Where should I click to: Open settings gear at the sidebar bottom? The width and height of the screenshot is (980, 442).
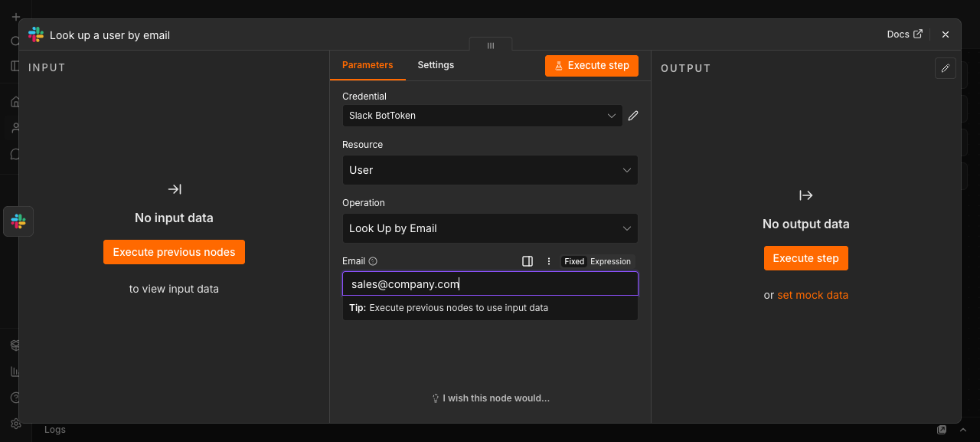(15, 424)
